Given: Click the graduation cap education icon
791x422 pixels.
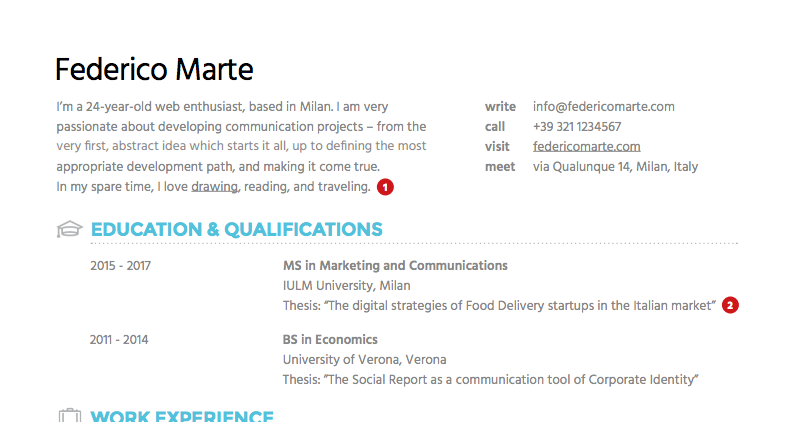Looking at the screenshot, I should point(70,229).
